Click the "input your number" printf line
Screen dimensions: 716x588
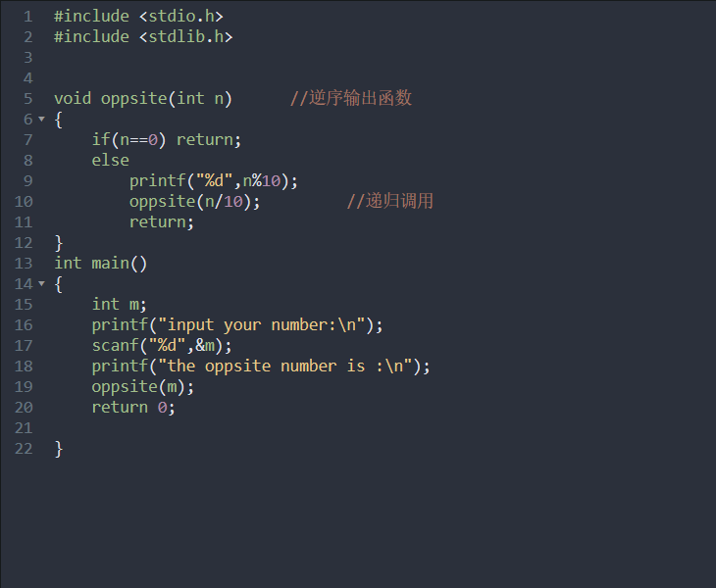[x=237, y=325]
